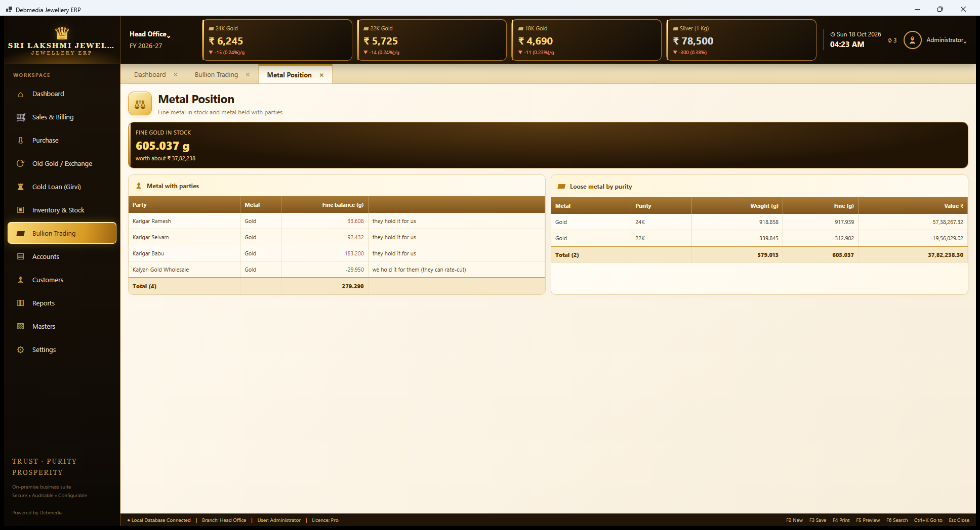Click the Old Gold / Exchange refresh icon
980x530 pixels.
20,164
